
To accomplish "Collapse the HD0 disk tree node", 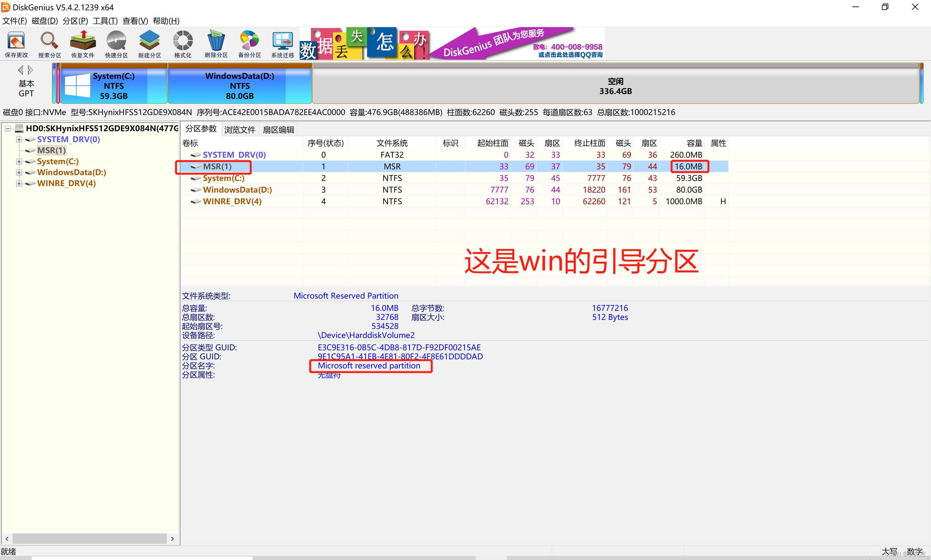I will [7, 128].
